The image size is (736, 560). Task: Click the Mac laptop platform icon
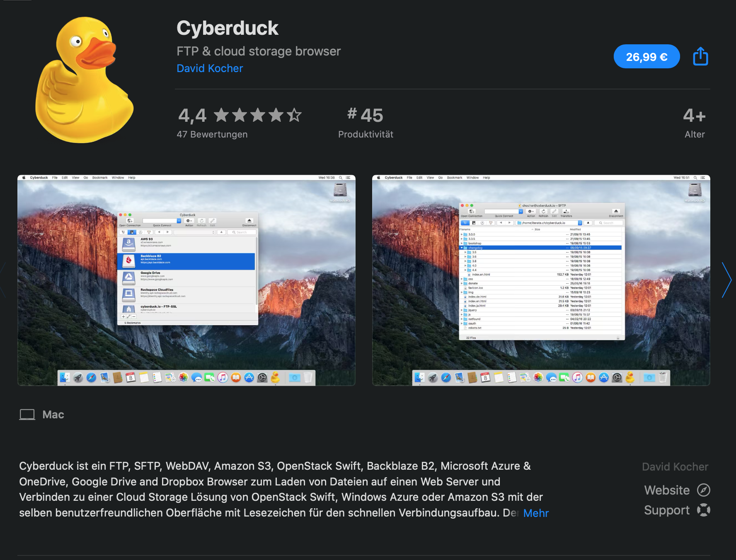coord(27,415)
